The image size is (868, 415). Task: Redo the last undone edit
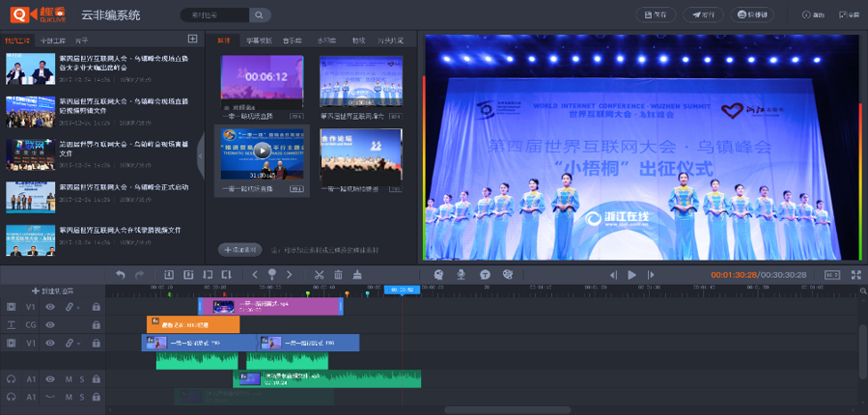[x=139, y=274]
